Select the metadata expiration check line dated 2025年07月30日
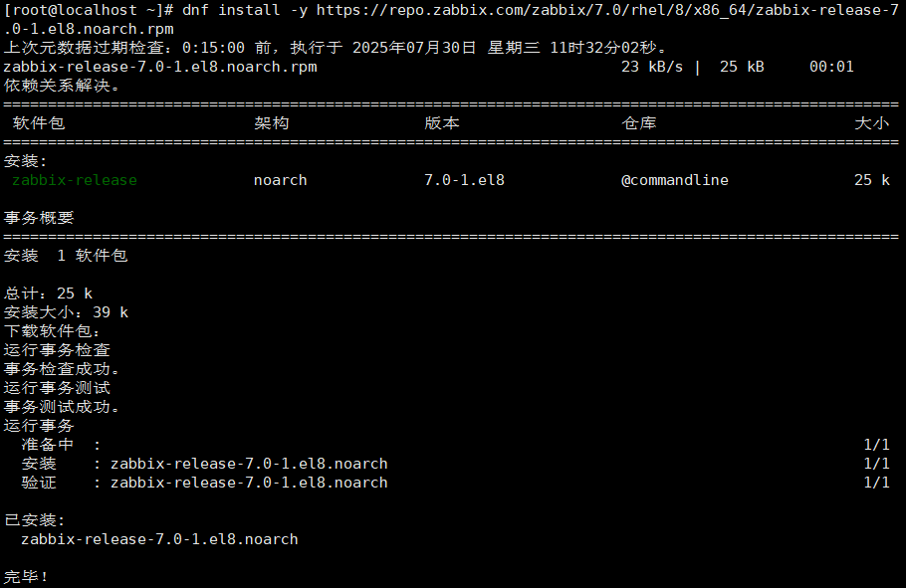 pyautogui.click(x=336, y=48)
